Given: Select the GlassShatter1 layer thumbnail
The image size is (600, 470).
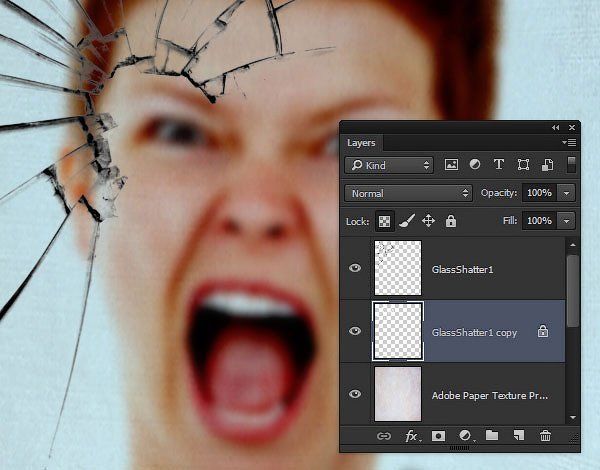Looking at the screenshot, I should tap(398, 268).
